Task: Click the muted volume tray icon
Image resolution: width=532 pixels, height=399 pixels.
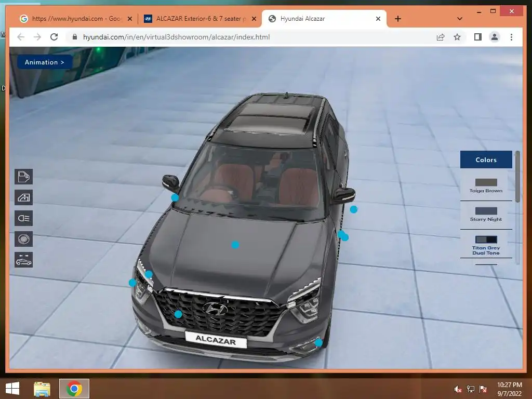Action: point(458,389)
